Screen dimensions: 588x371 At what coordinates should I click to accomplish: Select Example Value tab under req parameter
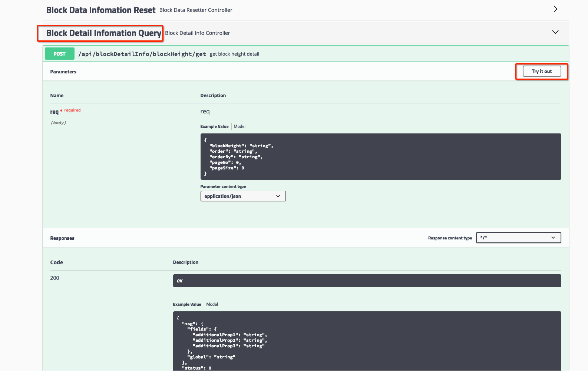[x=214, y=126]
